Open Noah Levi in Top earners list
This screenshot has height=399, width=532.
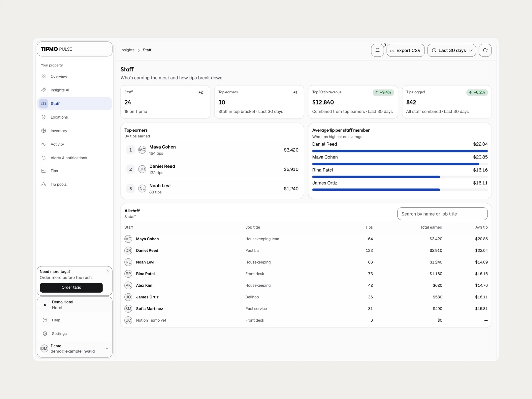(212, 189)
